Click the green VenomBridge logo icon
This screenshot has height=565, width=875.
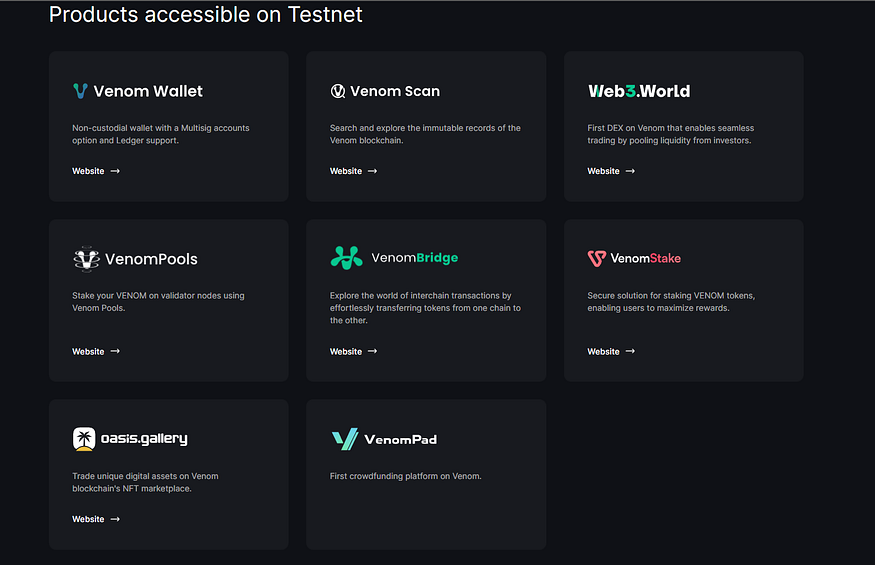point(346,258)
